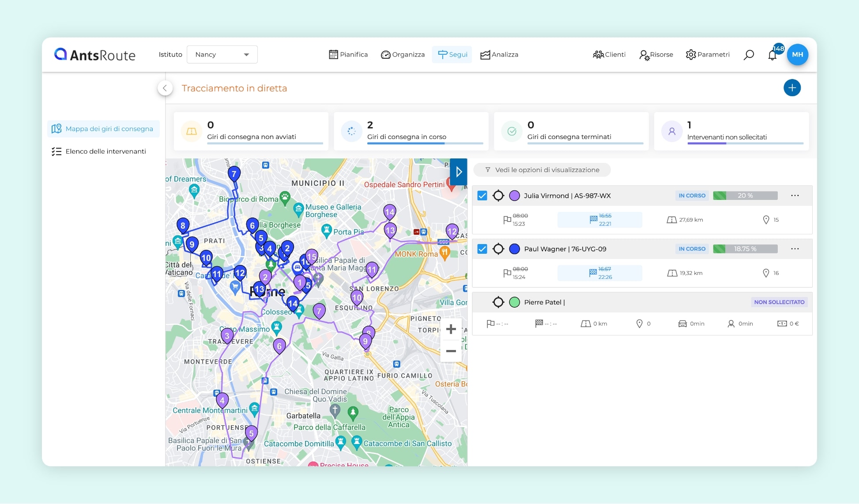The width and height of the screenshot is (859, 504).
Task: Open the Nancy institute dropdown
Action: (x=222, y=54)
